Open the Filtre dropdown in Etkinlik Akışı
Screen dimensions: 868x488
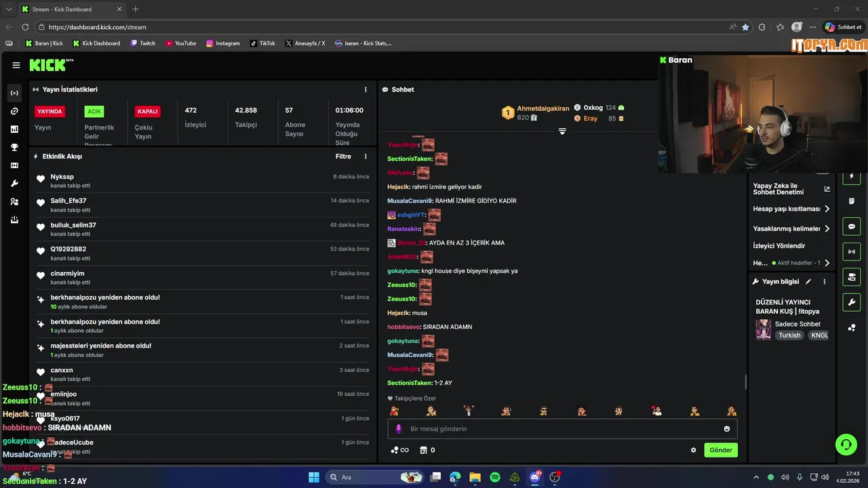(343, 157)
